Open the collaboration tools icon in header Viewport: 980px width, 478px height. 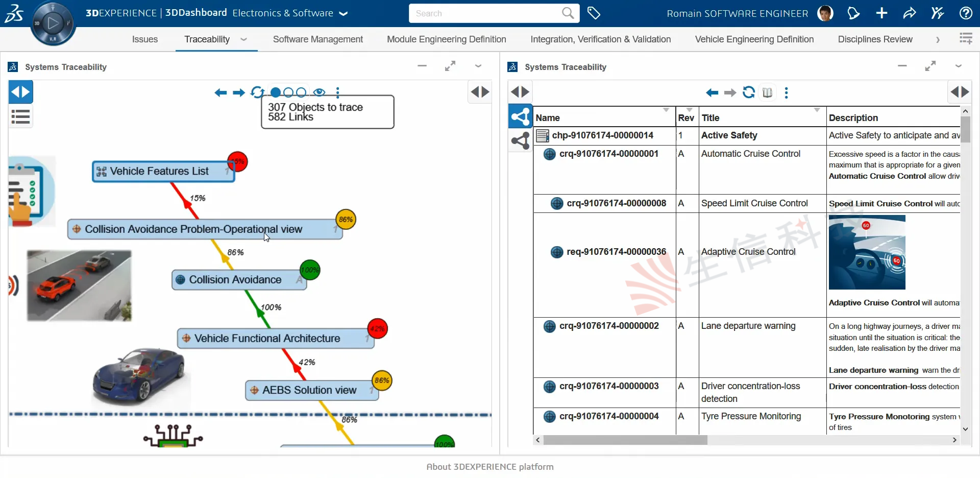938,13
